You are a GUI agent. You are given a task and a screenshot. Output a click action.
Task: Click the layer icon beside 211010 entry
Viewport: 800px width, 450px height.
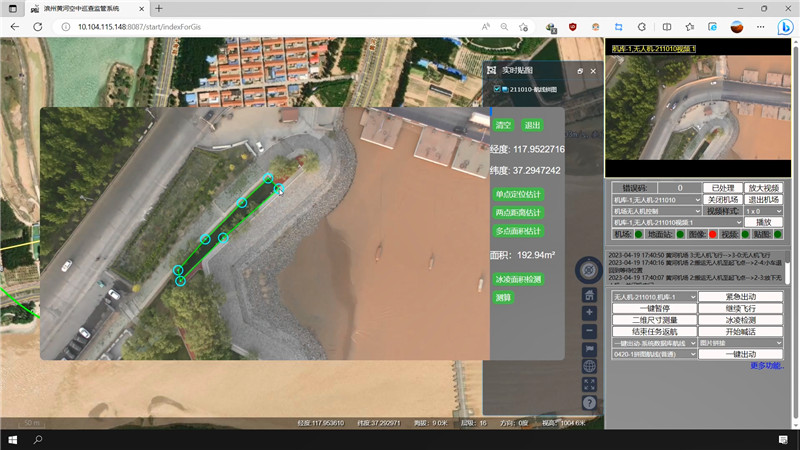click(505, 89)
